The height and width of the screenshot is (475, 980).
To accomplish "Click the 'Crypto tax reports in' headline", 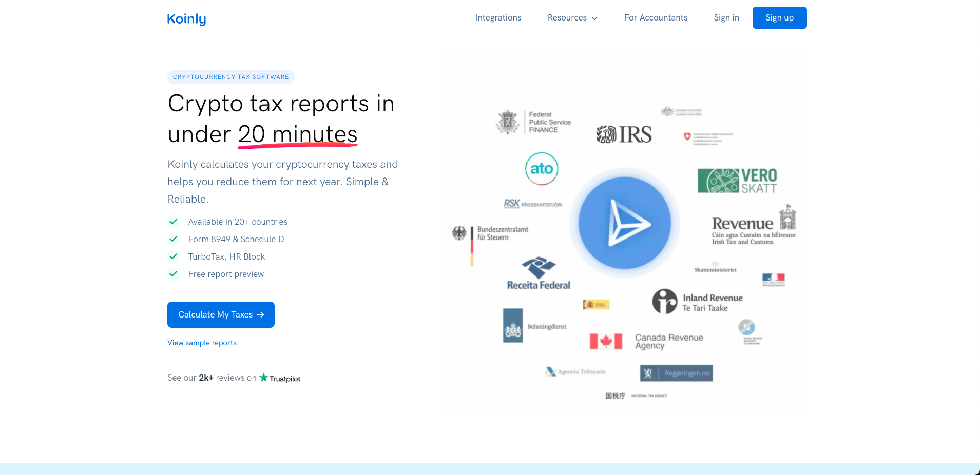I will coord(281,103).
